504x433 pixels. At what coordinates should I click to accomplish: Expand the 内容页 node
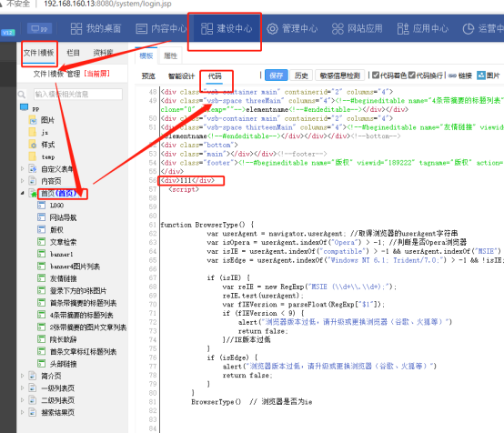coord(22,181)
